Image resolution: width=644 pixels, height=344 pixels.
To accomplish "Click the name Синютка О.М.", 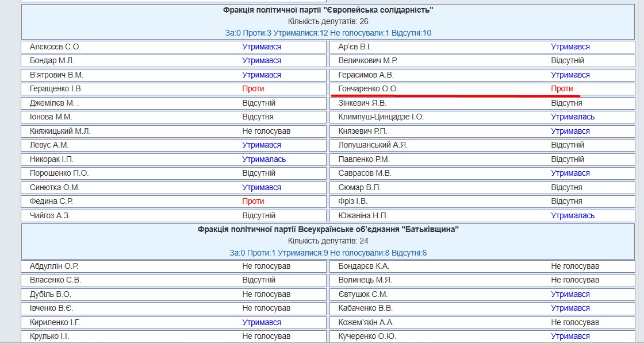I will pyautogui.click(x=55, y=187).
